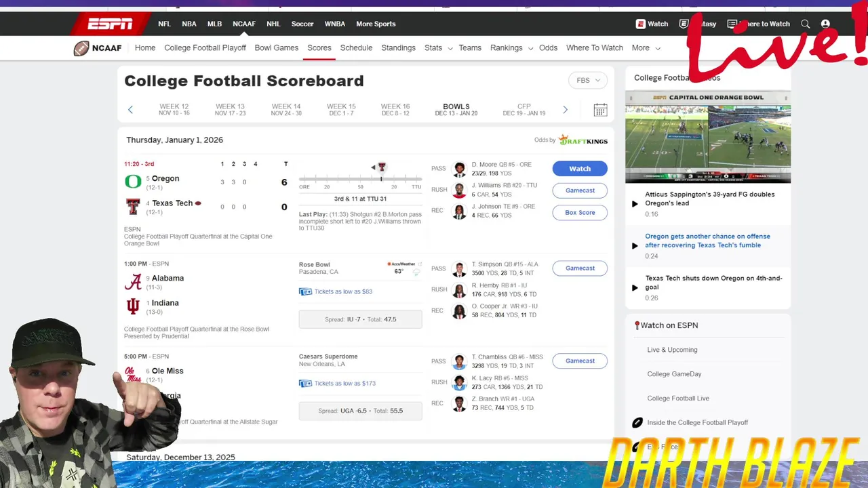Open Gamecast for Alabama vs Indiana
The image size is (868, 488).
580,268
